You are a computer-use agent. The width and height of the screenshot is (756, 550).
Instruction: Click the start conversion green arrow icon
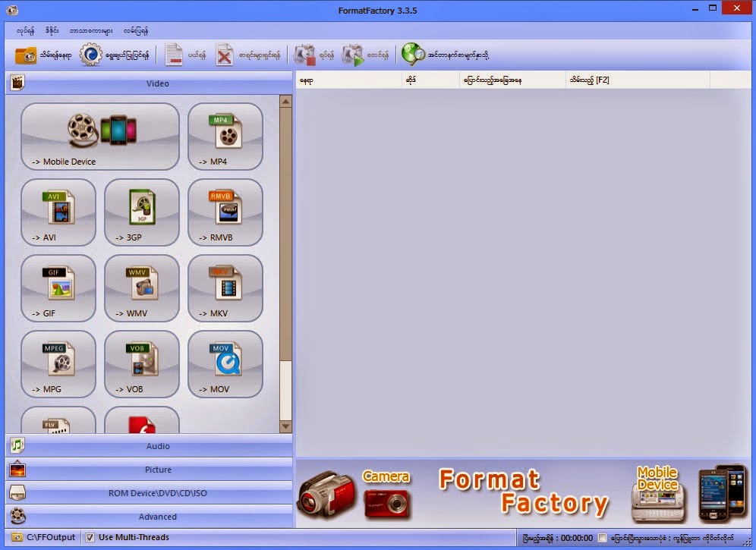click(353, 55)
